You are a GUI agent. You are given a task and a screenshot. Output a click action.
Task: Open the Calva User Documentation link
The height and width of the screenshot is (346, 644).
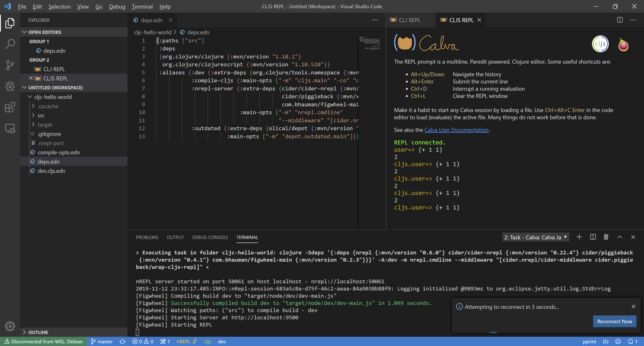[x=456, y=130]
